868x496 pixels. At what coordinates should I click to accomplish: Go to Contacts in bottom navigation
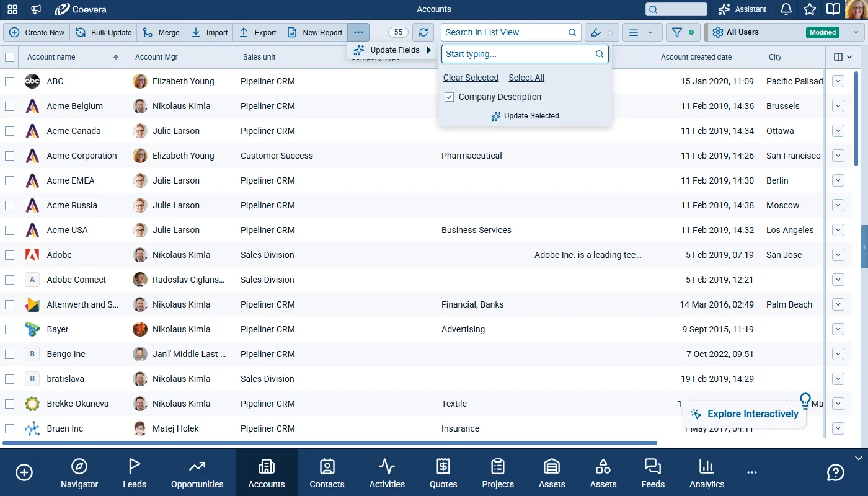pos(327,474)
